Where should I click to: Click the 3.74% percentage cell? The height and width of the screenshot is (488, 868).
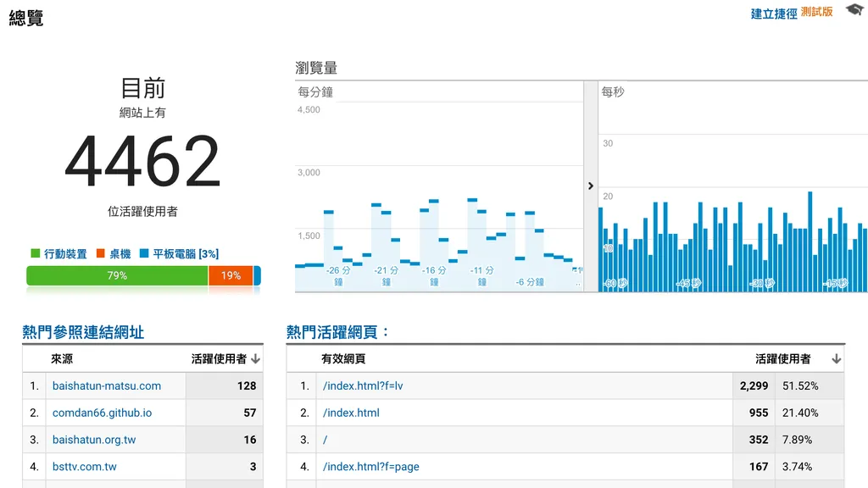tap(810, 467)
